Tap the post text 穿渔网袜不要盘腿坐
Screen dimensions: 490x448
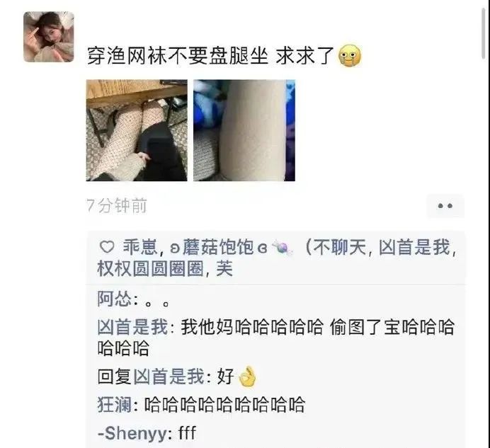pyautogui.click(x=177, y=56)
